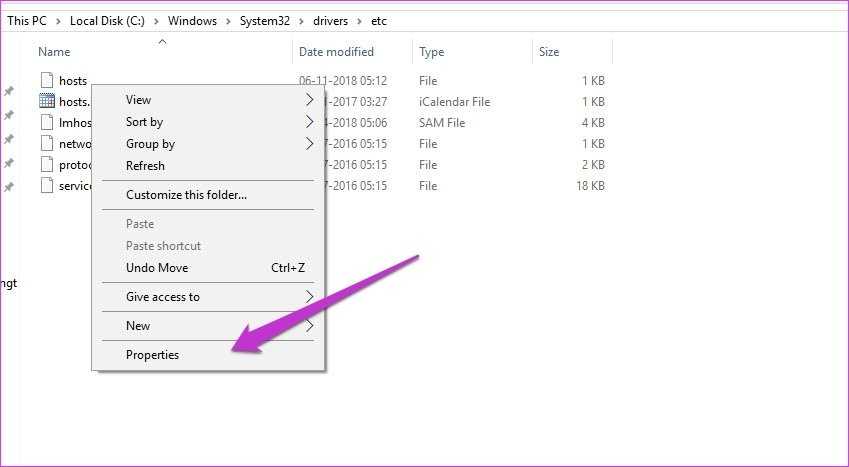Click the protocol file icon
This screenshot has height=467, width=849.
click(47, 164)
